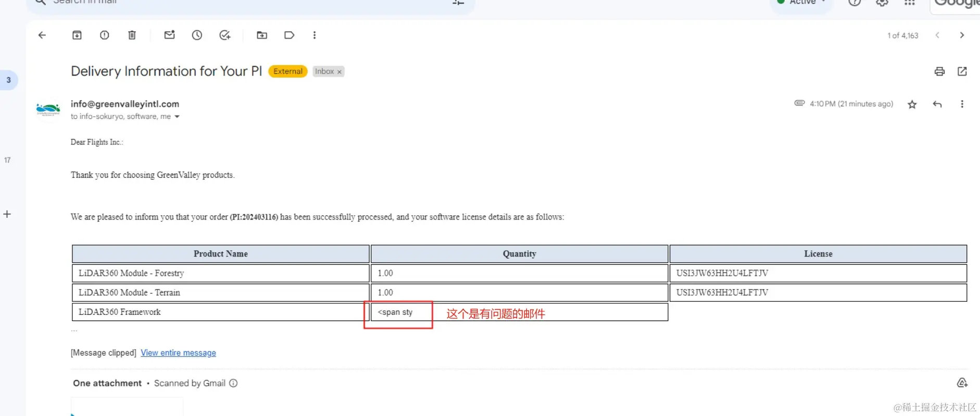Click the License column header
The width and height of the screenshot is (980, 416).
(x=818, y=254)
